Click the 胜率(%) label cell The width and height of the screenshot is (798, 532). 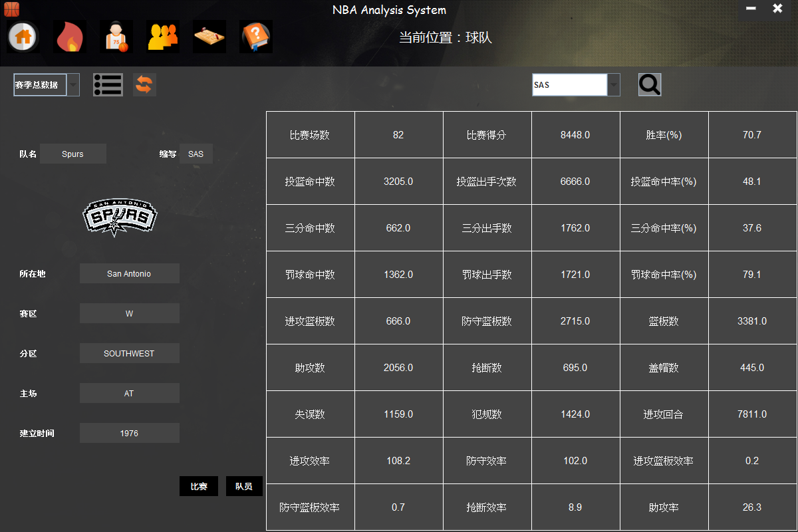click(664, 135)
